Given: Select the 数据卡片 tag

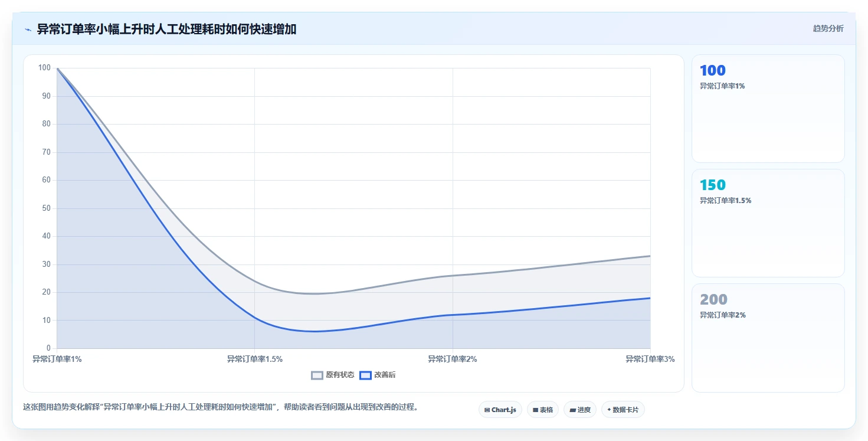Looking at the screenshot, I should [x=623, y=410].
